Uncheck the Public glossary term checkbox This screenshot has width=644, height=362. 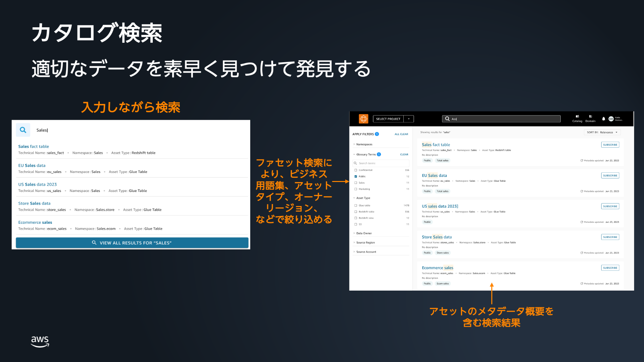coord(356,176)
